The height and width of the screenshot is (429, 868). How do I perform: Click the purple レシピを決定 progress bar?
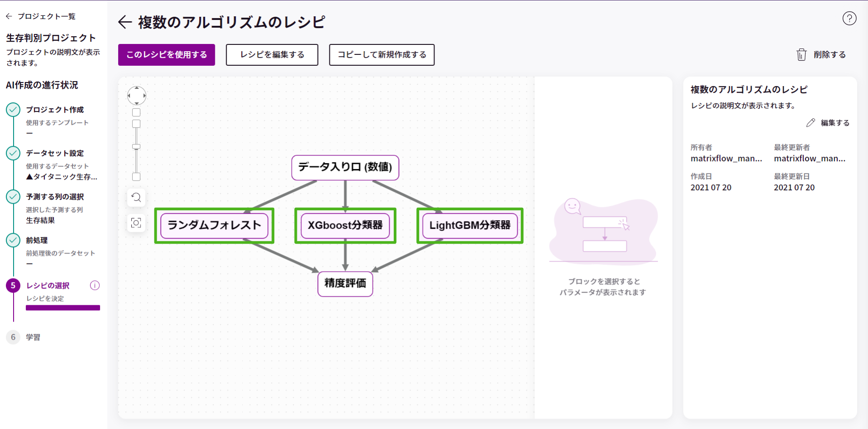click(x=63, y=308)
